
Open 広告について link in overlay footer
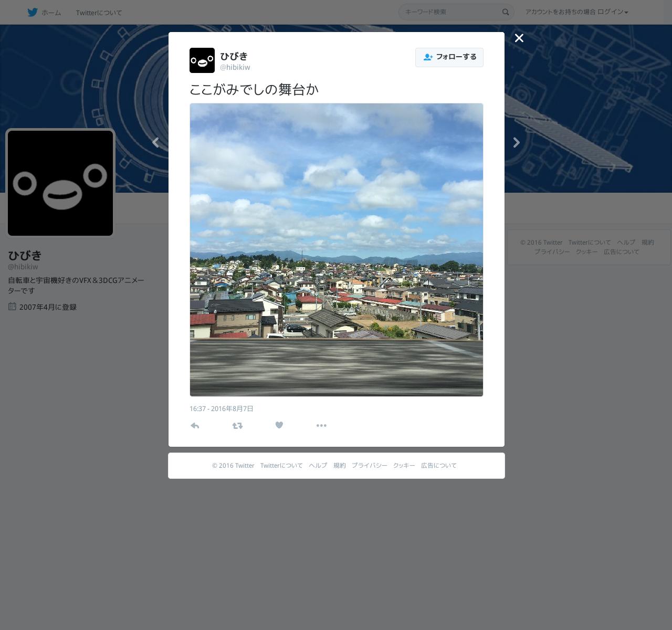[439, 466]
